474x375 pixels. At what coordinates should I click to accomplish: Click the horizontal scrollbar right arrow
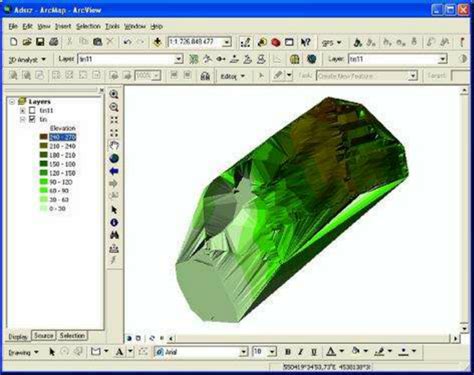[x=455, y=338]
